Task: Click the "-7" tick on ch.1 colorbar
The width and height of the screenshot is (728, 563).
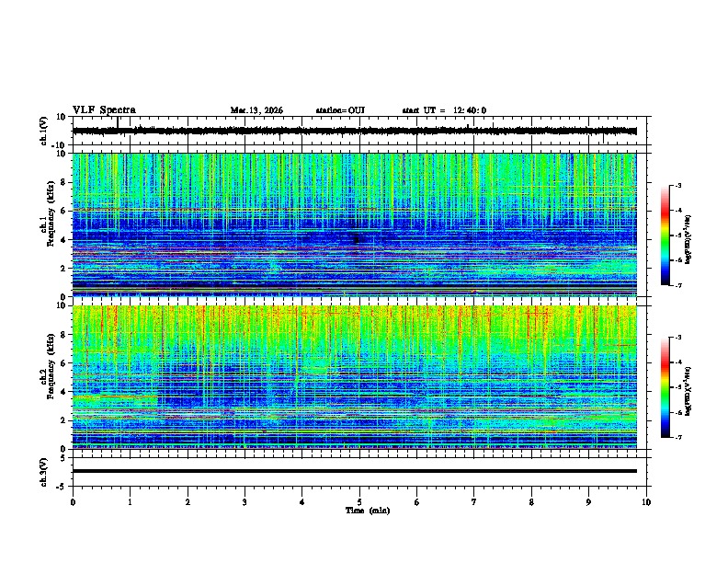Action: click(677, 285)
